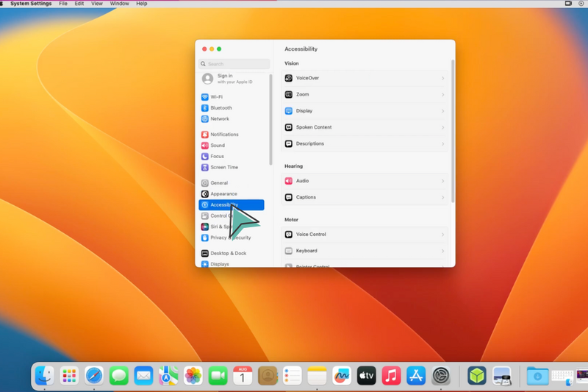Open the View menu

(97, 4)
